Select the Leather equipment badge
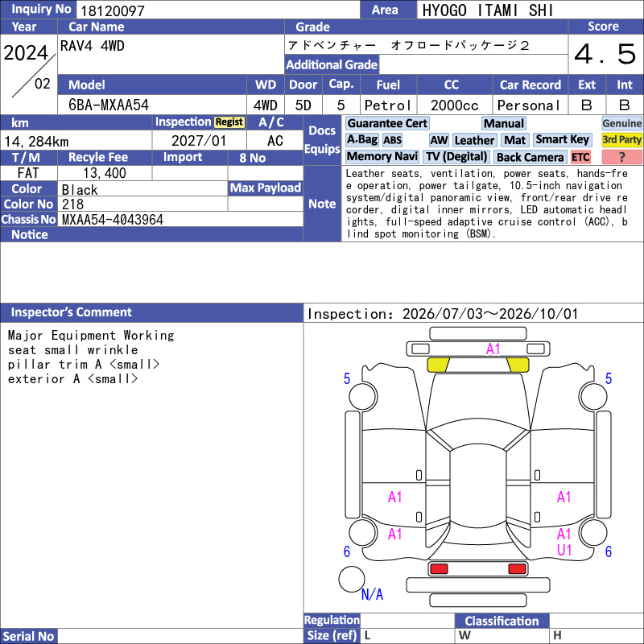This screenshot has height=644, width=644. 474,140
